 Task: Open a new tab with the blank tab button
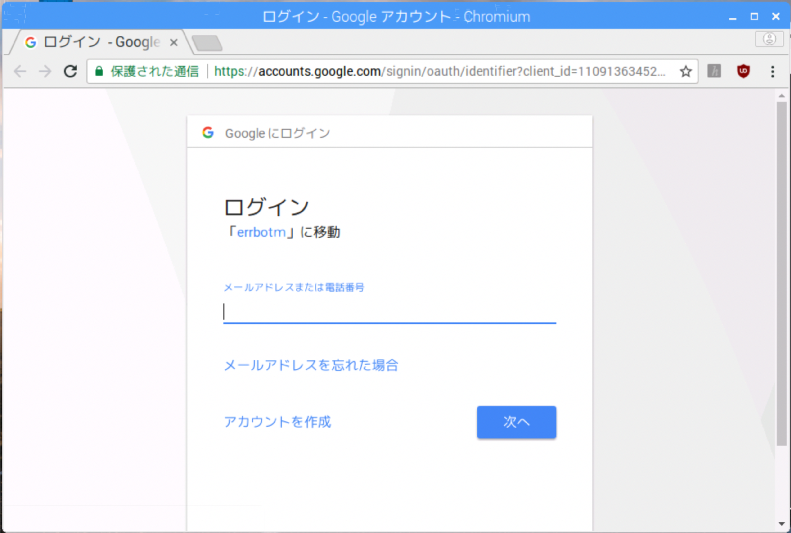tap(207, 43)
